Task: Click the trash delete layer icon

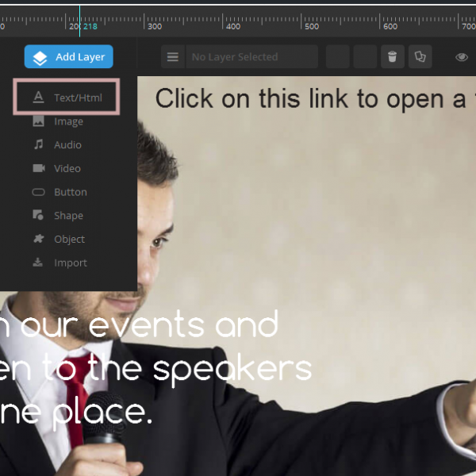Action: pyautogui.click(x=391, y=57)
